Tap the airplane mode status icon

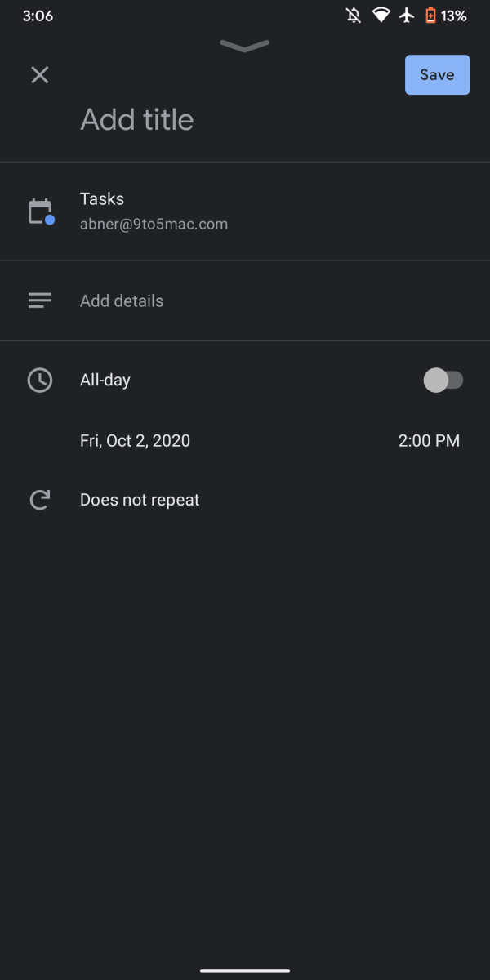point(407,16)
